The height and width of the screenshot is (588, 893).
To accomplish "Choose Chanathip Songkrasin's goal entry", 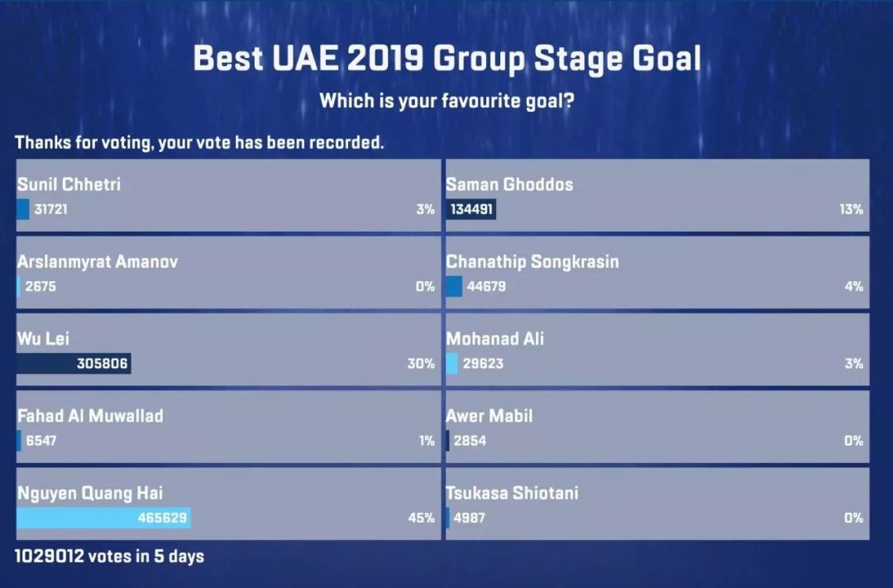I will [657, 272].
